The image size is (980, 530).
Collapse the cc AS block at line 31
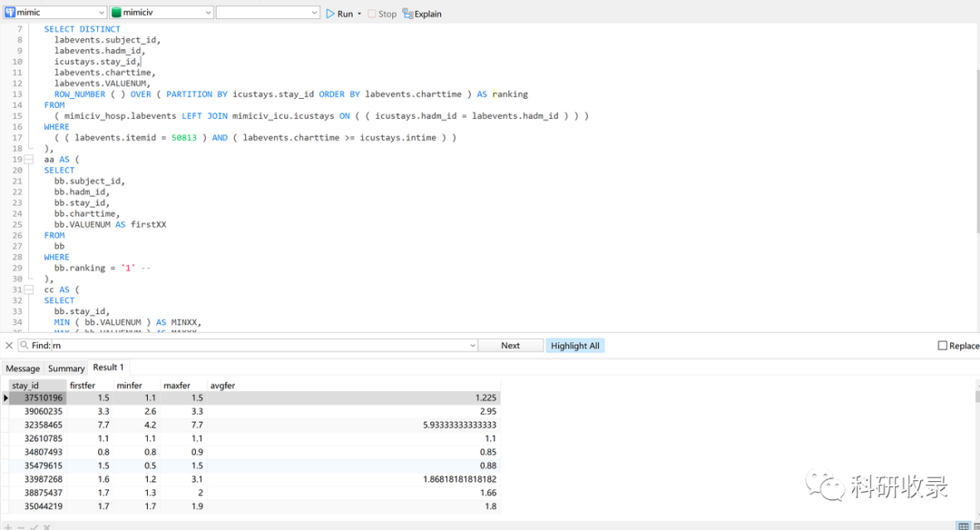pyautogui.click(x=29, y=290)
